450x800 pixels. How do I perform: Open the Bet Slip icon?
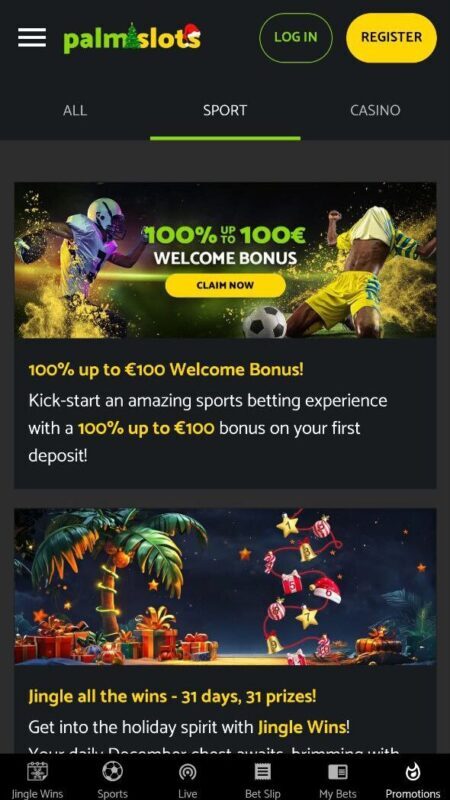263,772
